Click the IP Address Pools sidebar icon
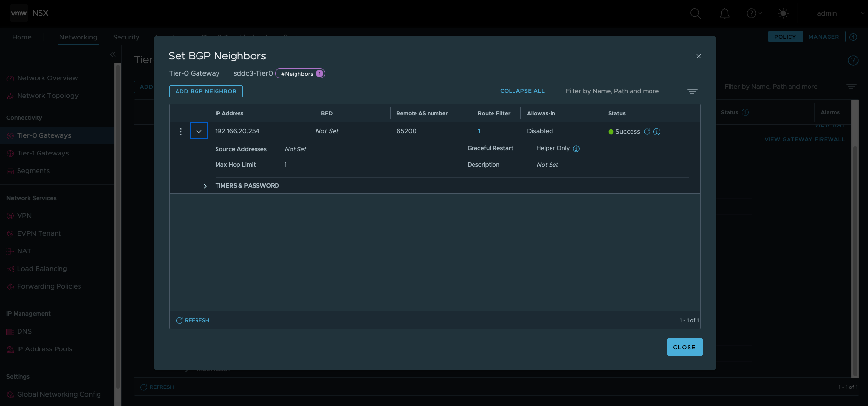This screenshot has width=868, height=406. click(x=10, y=349)
